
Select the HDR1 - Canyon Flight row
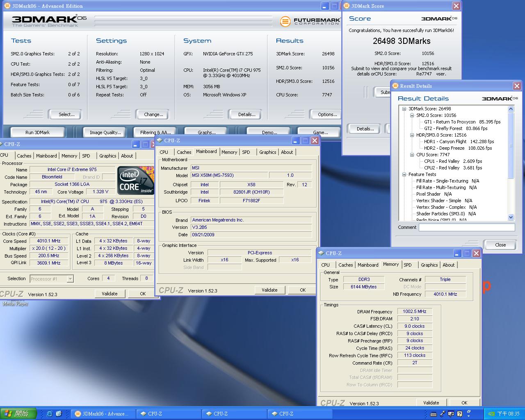coord(459,142)
